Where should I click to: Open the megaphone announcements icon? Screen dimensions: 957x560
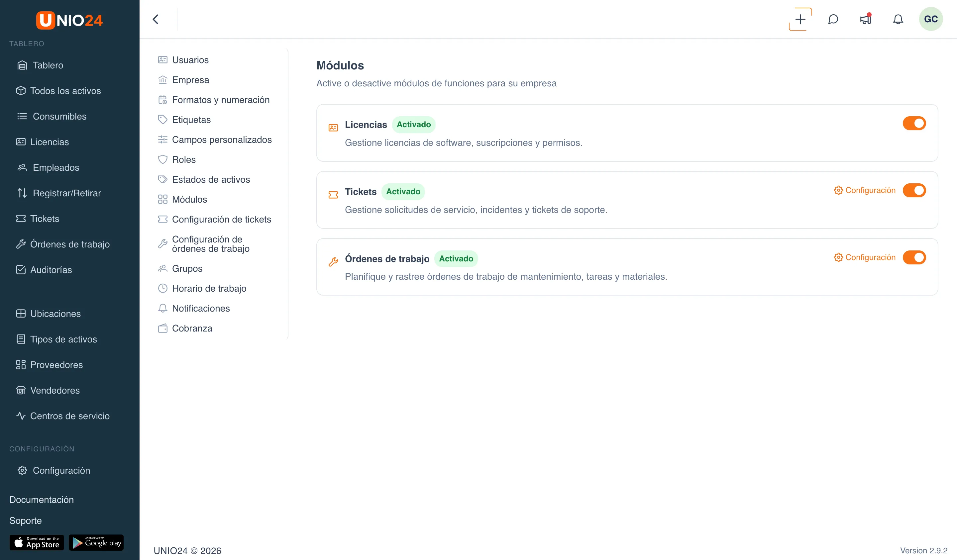click(x=866, y=19)
